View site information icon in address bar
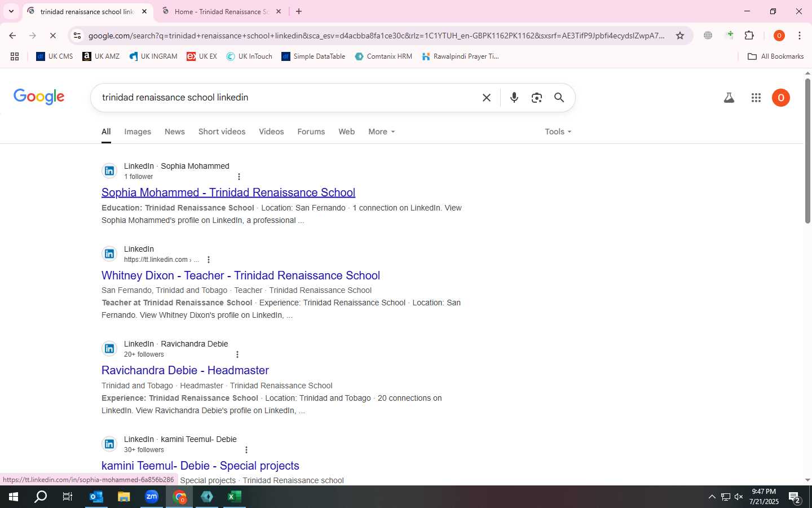 pyautogui.click(x=77, y=36)
